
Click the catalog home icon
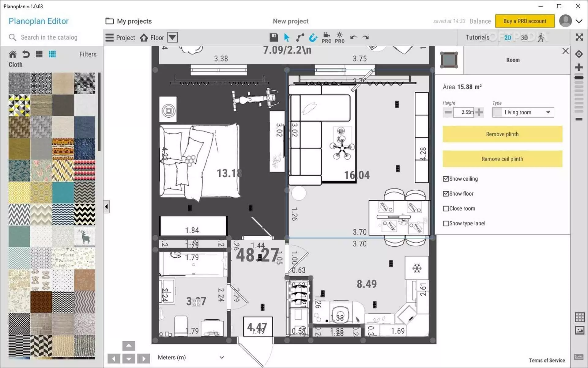point(13,54)
